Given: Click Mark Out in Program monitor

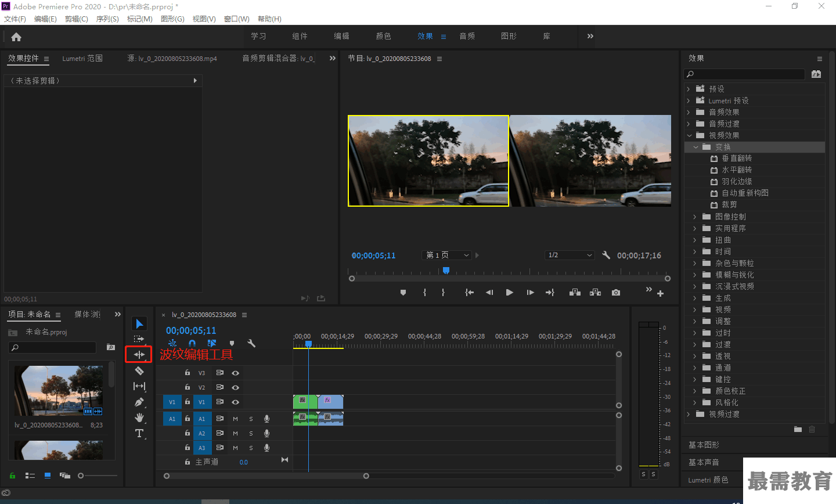Looking at the screenshot, I should point(443,293).
